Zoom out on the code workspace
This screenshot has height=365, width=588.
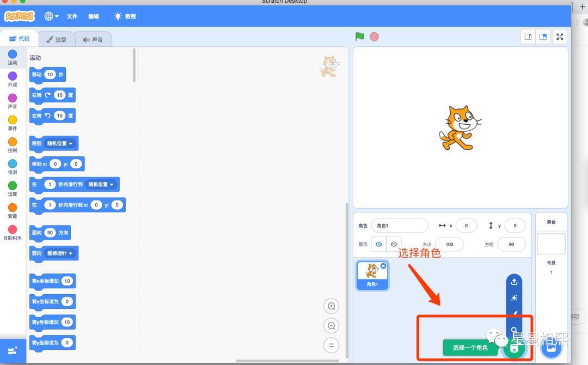click(331, 326)
